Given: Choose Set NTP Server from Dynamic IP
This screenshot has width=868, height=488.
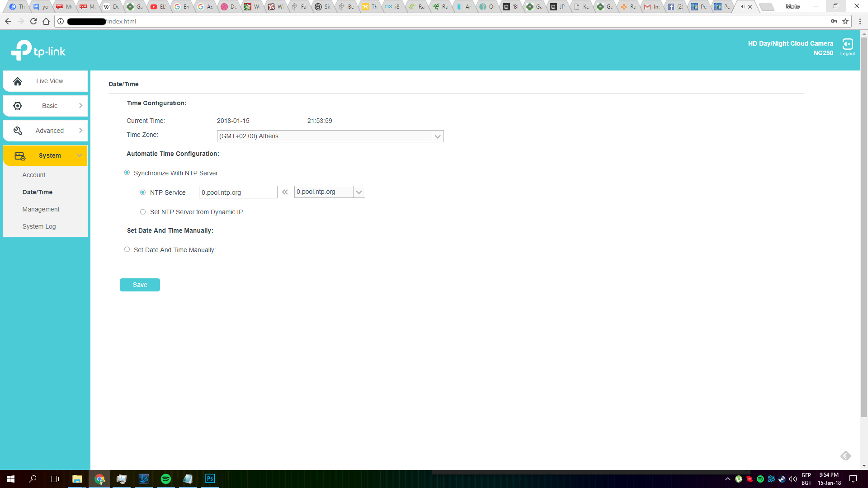Looking at the screenshot, I should 143,212.
